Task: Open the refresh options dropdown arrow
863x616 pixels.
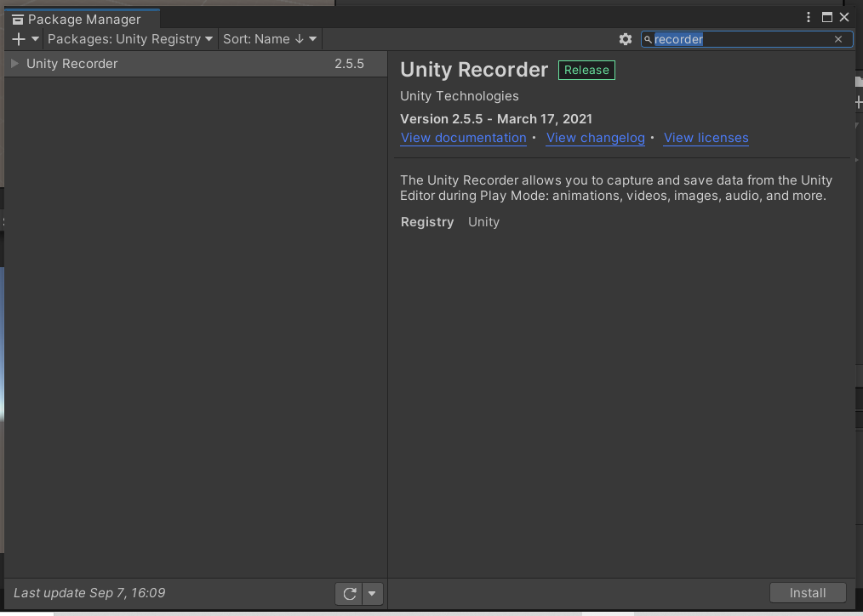Action: (372, 593)
